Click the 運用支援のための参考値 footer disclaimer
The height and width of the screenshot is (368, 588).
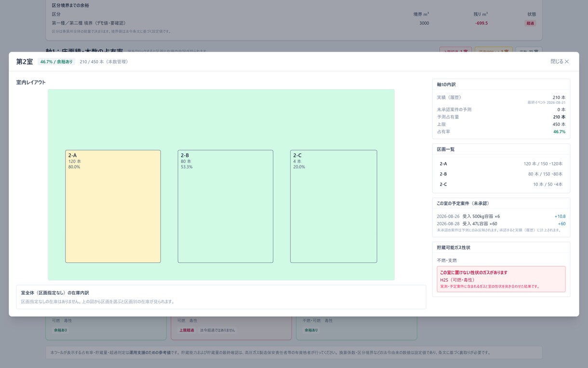click(x=149, y=353)
